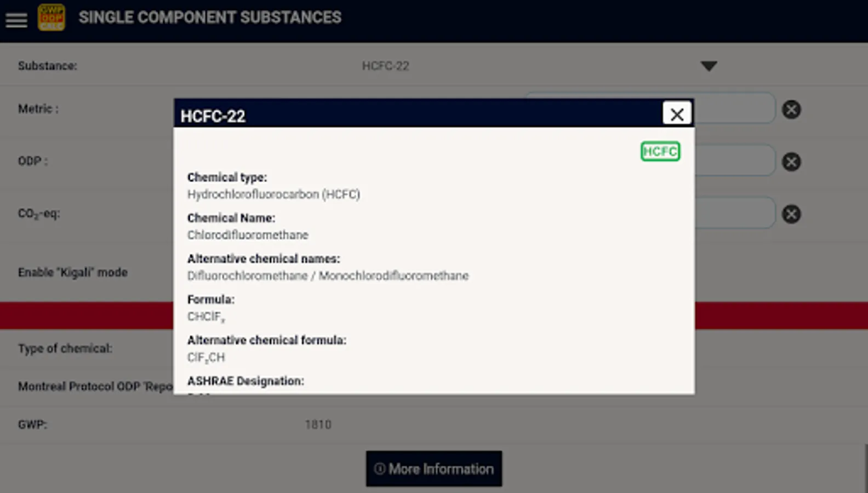Close the HCFC-22 info dialog
868x493 pixels.
(677, 114)
